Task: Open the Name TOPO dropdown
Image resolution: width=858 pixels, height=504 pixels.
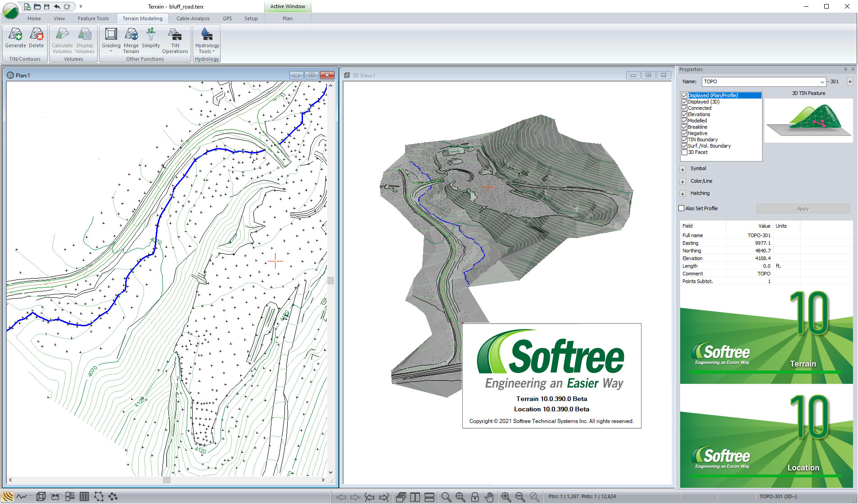Action: [822, 82]
